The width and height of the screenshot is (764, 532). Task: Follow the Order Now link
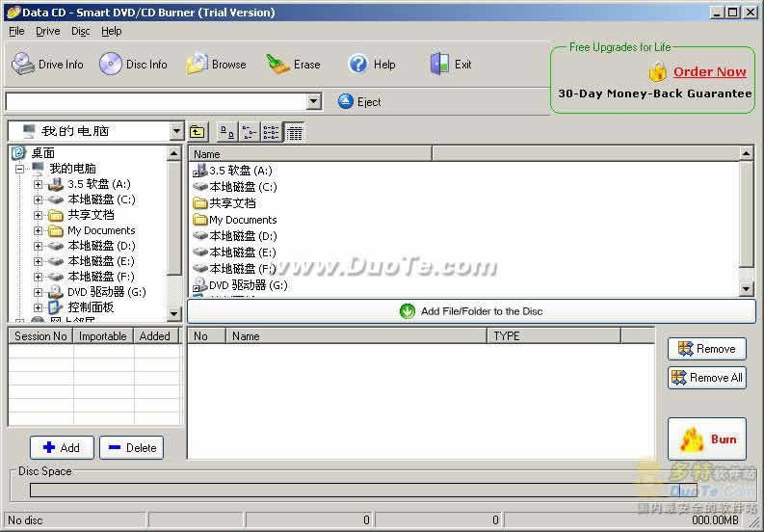click(x=709, y=72)
